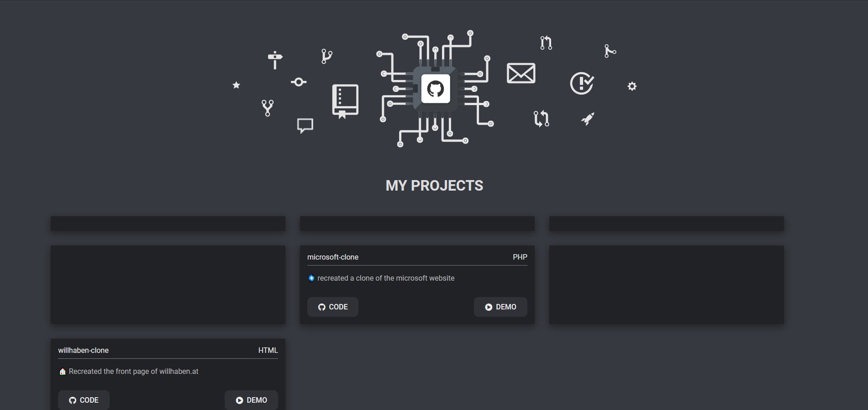The image size is (868, 410).
Task: Launch the willhaben-clone DEMO button
Action: pos(251,400)
